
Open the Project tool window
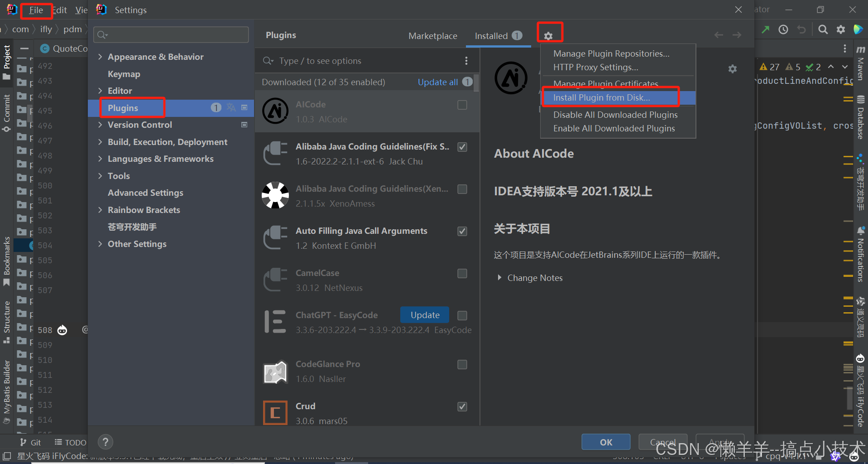click(6, 62)
